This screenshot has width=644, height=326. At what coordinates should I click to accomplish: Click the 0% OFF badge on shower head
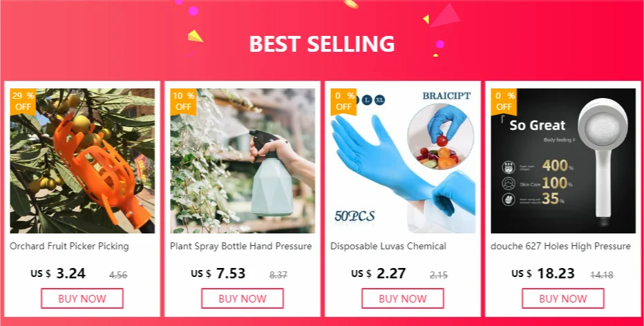click(x=504, y=102)
